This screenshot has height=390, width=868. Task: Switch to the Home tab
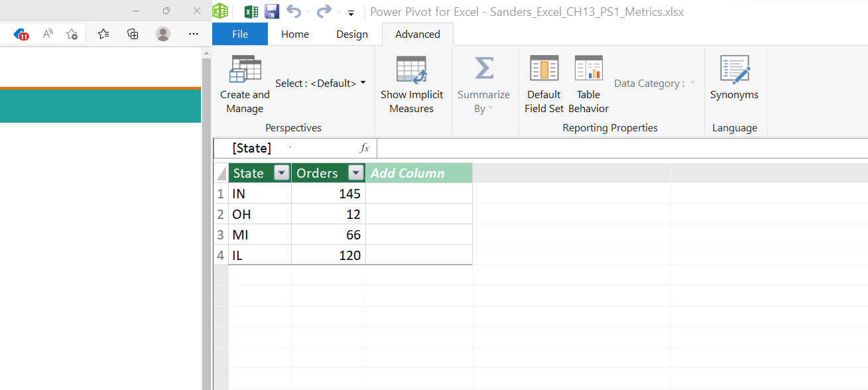point(295,34)
